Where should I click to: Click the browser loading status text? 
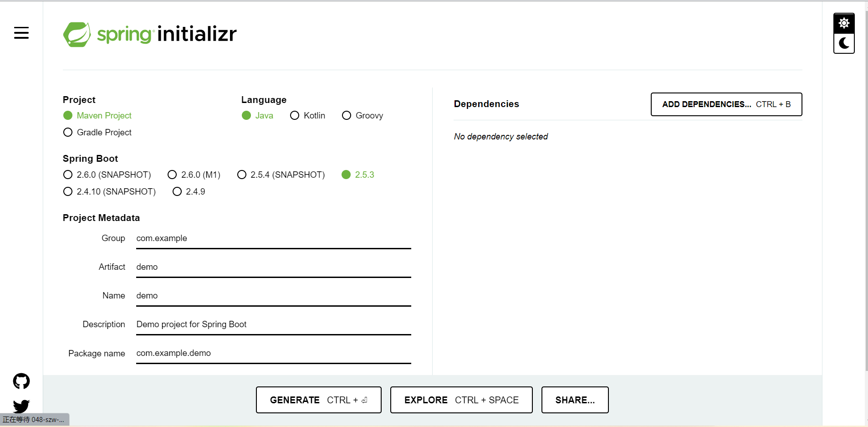pyautogui.click(x=34, y=420)
